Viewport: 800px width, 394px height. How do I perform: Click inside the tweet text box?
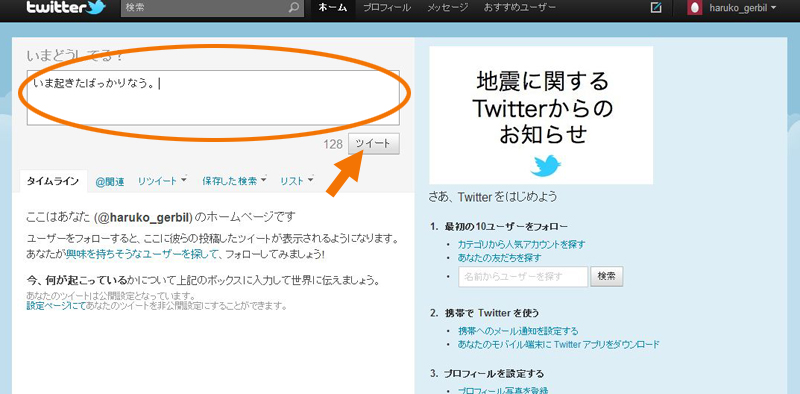tap(213, 97)
